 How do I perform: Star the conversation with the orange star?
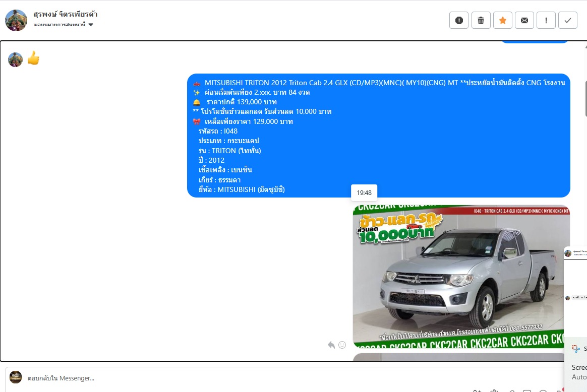coord(502,20)
